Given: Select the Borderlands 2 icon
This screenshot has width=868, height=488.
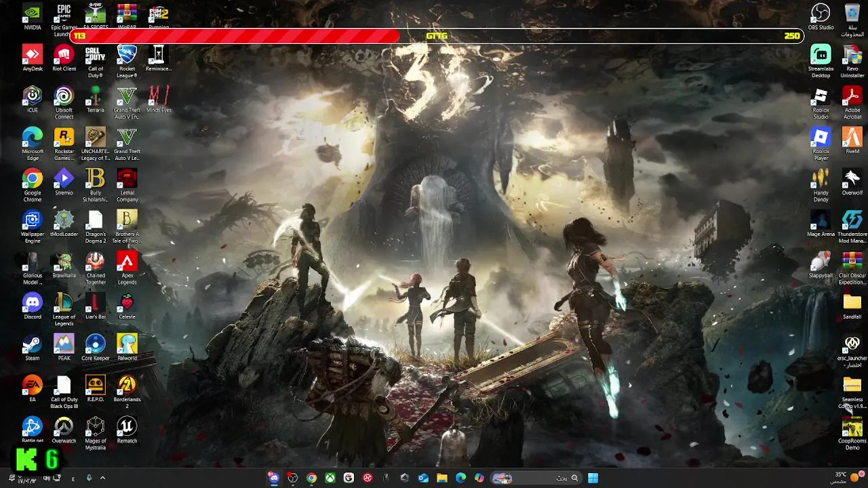Looking at the screenshot, I should pos(127,392).
